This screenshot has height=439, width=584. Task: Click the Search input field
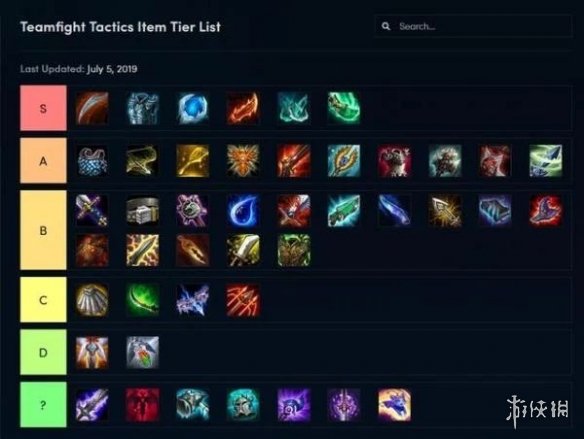(473, 26)
